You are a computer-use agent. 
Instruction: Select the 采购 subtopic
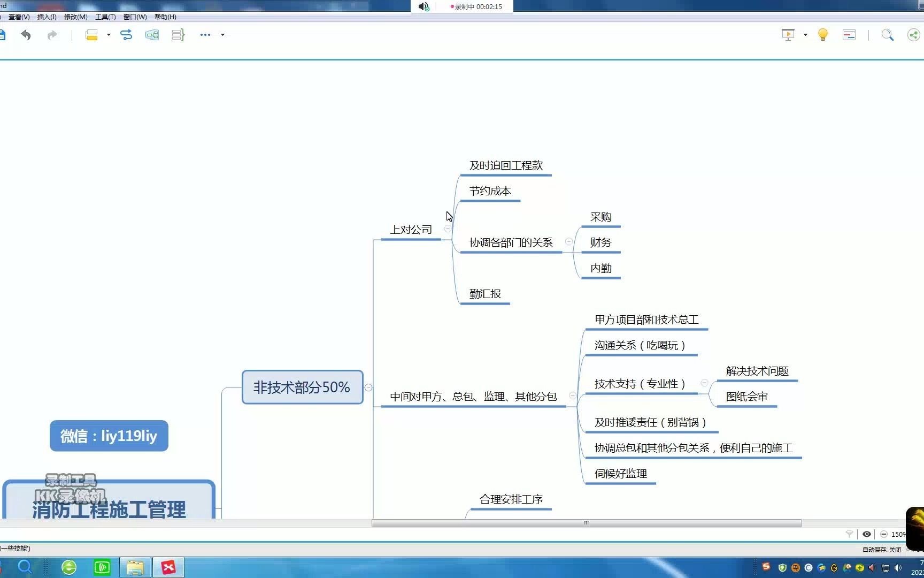click(600, 217)
